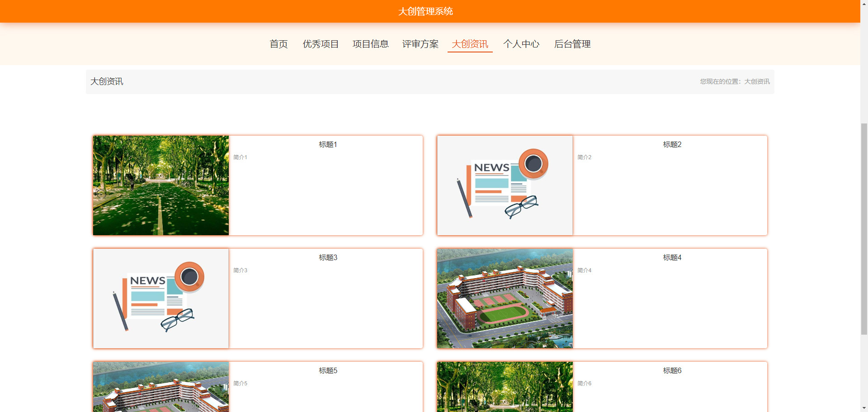Click the 标题2 news title
The height and width of the screenshot is (412, 868).
672,144
